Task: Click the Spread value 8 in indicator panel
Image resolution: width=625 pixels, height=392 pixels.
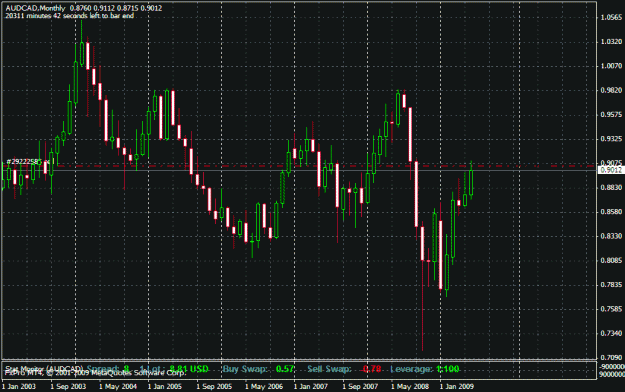Action: click(x=126, y=369)
